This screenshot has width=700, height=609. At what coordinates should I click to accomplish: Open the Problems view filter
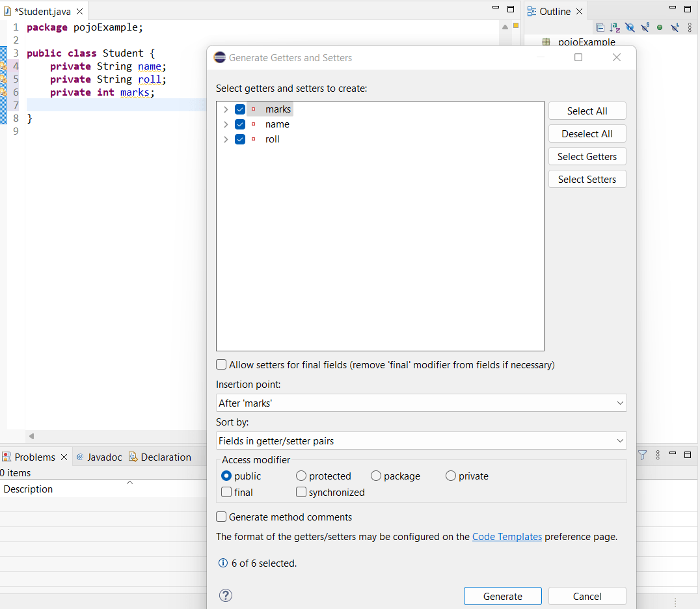pyautogui.click(x=642, y=456)
